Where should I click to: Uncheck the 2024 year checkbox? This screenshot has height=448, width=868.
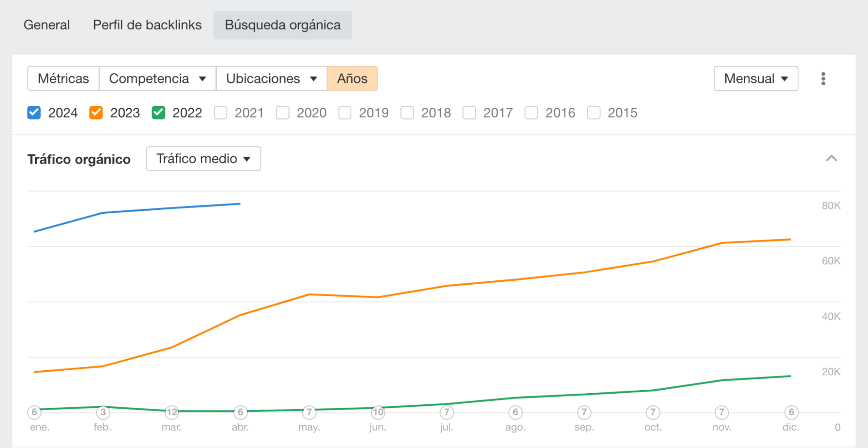click(x=33, y=113)
